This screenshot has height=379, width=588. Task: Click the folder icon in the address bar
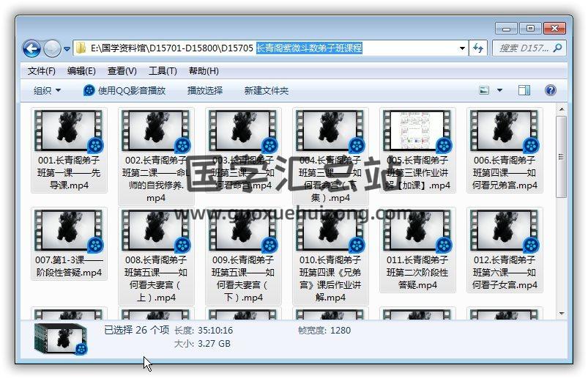click(x=81, y=48)
